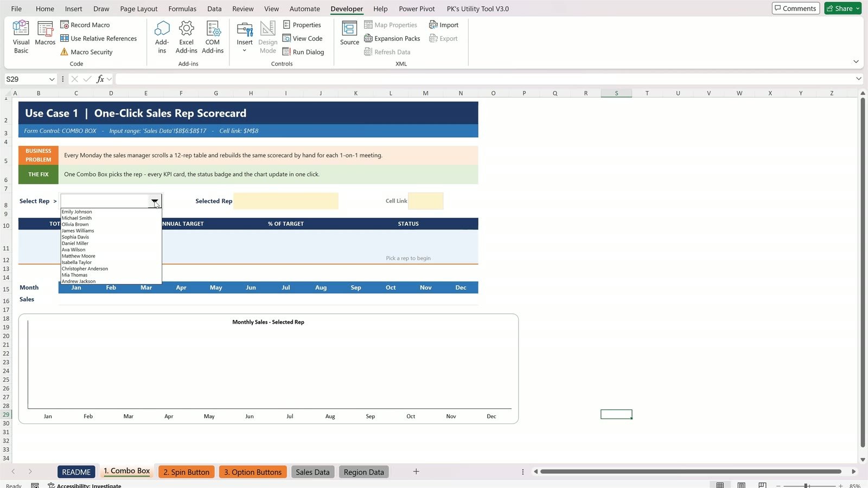The image size is (868, 488).
Task: Click View Code
Action: click(x=303, y=38)
